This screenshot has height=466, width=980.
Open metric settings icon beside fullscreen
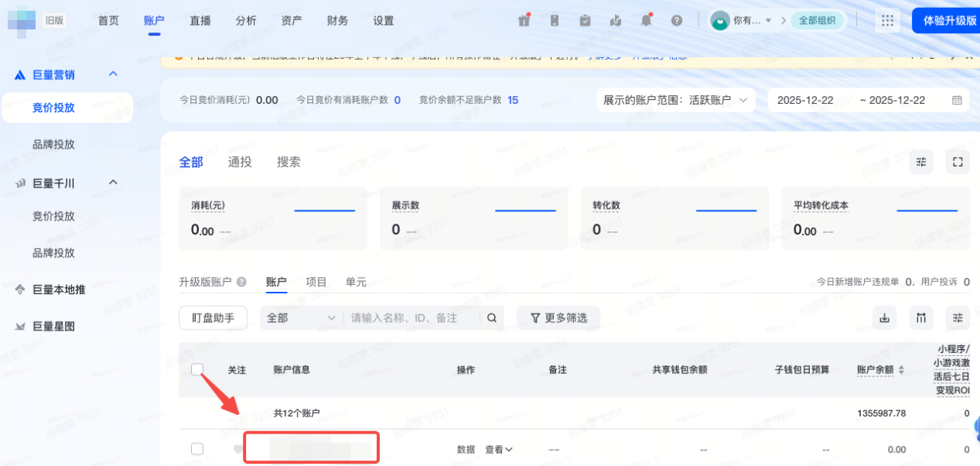920,162
